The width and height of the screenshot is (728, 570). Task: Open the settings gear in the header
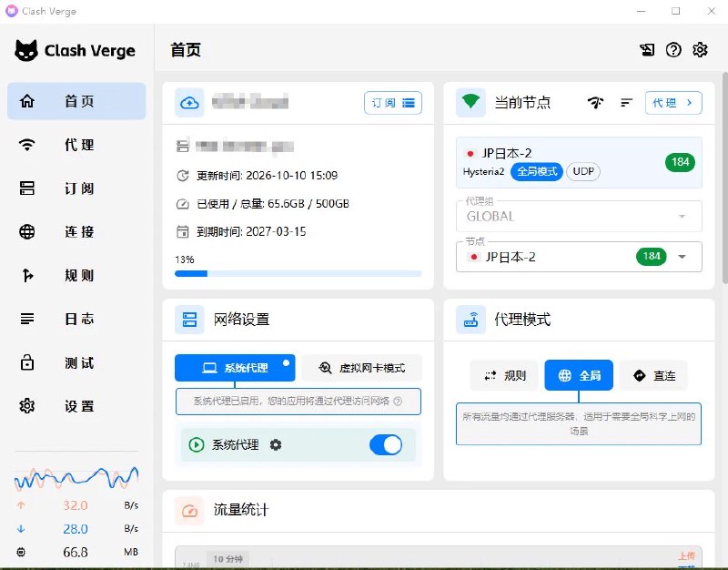(x=700, y=50)
